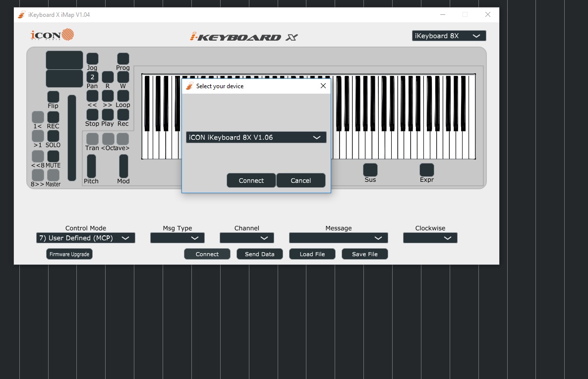
Task: Click the Firmware Upgrade button
Action: coord(69,254)
